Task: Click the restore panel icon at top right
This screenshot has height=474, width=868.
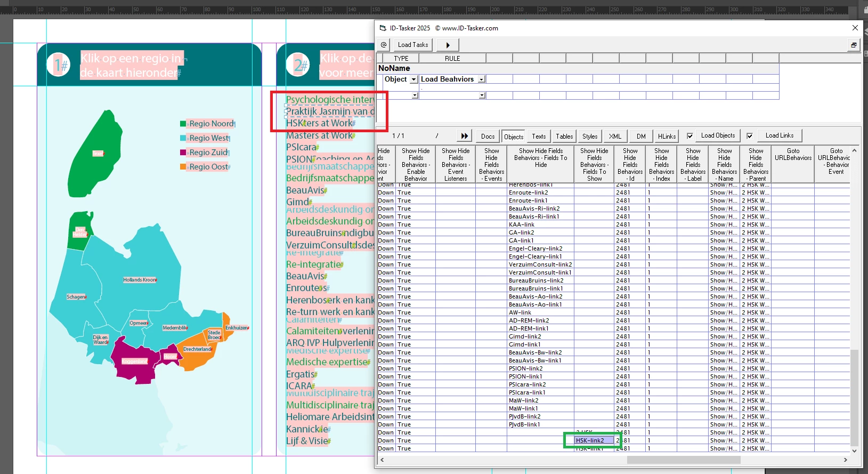Action: [x=854, y=45]
